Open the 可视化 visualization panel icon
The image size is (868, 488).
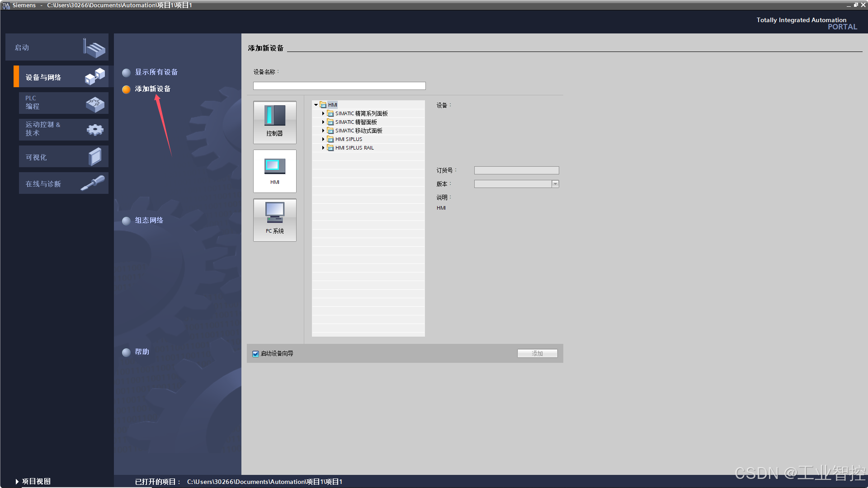click(x=95, y=157)
